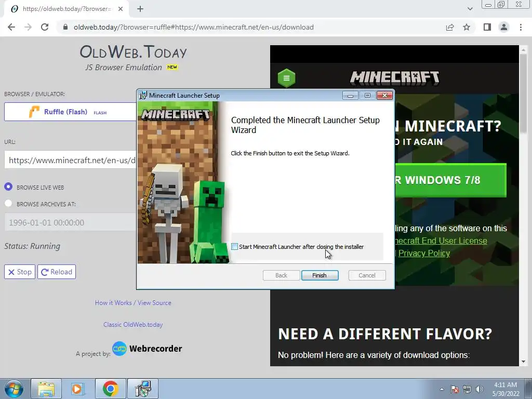The width and height of the screenshot is (532, 399).
Task: Open the Minecraft End User License link
Action: pos(441,241)
